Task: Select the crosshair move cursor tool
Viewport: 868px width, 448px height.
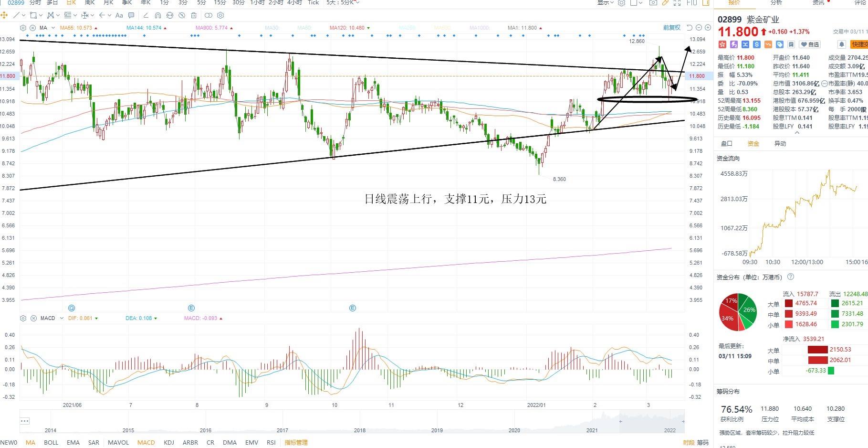Action: pos(4,15)
